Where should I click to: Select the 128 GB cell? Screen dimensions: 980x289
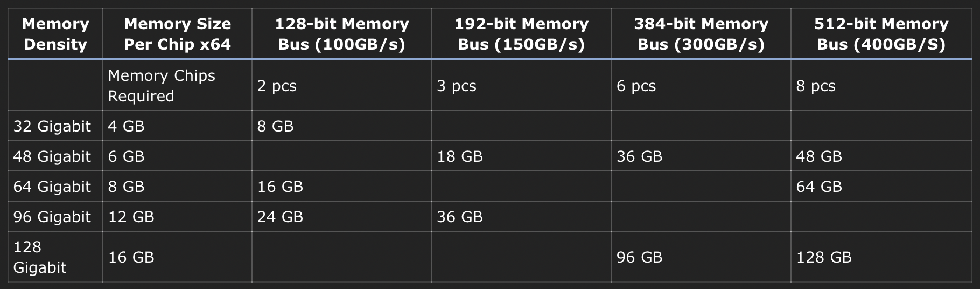point(824,257)
